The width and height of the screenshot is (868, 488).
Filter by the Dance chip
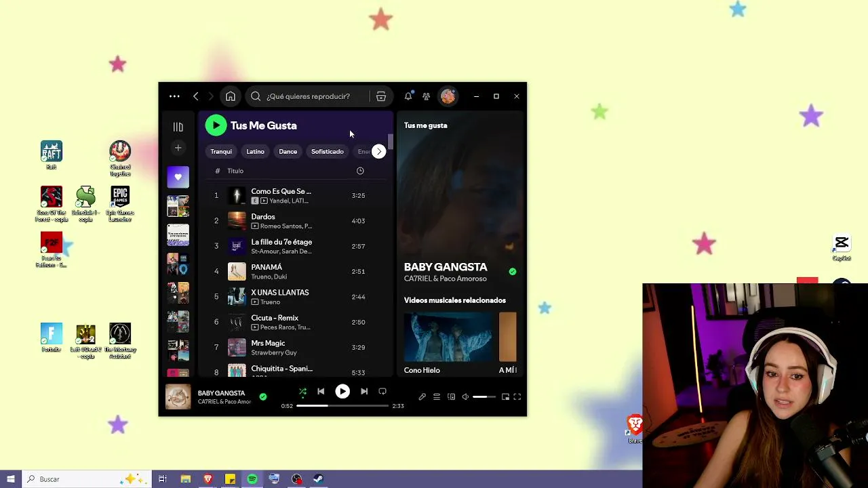[288, 152]
